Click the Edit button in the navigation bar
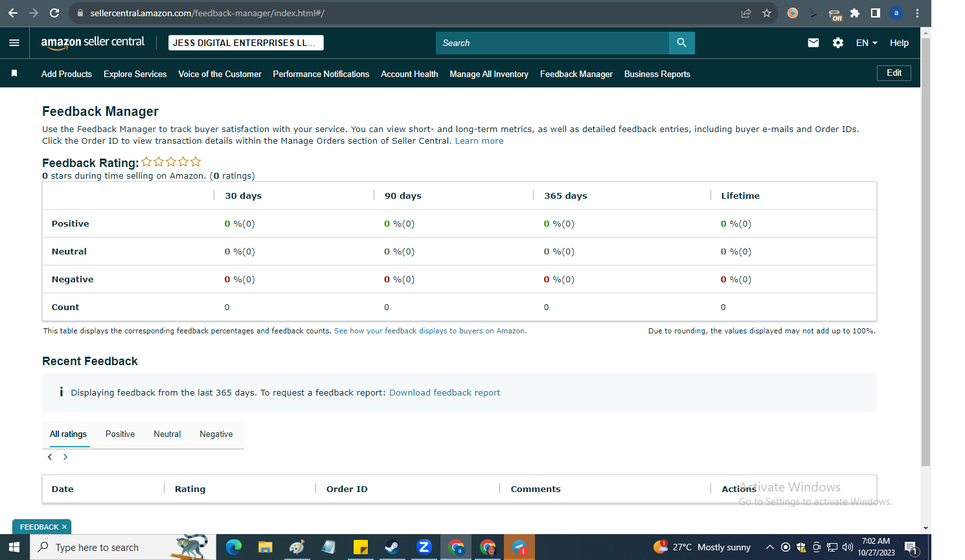The width and height of the screenshot is (965, 560). pos(894,73)
